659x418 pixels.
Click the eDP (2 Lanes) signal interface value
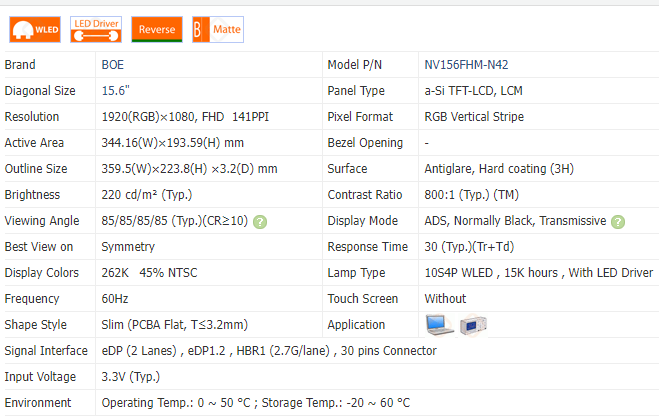point(269,351)
